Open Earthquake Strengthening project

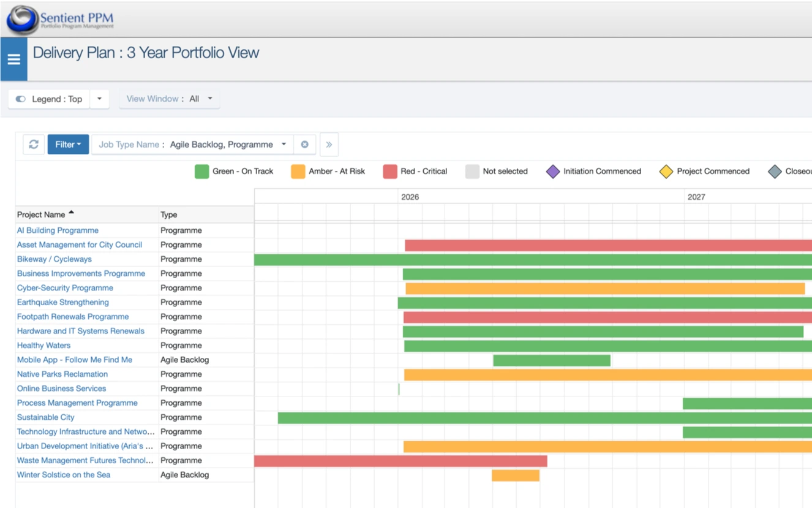pos(63,302)
